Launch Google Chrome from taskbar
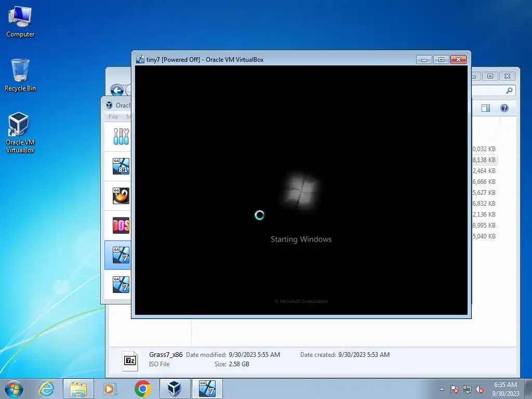The image size is (532, 399). (x=142, y=389)
